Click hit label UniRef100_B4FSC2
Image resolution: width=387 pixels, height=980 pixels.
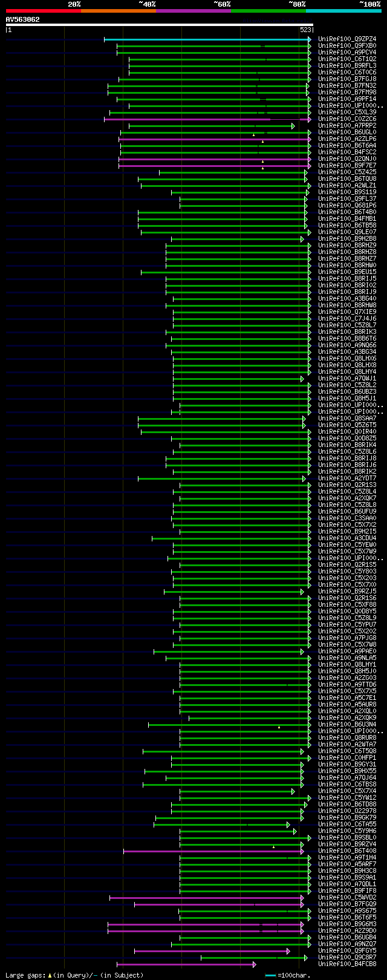347,152
